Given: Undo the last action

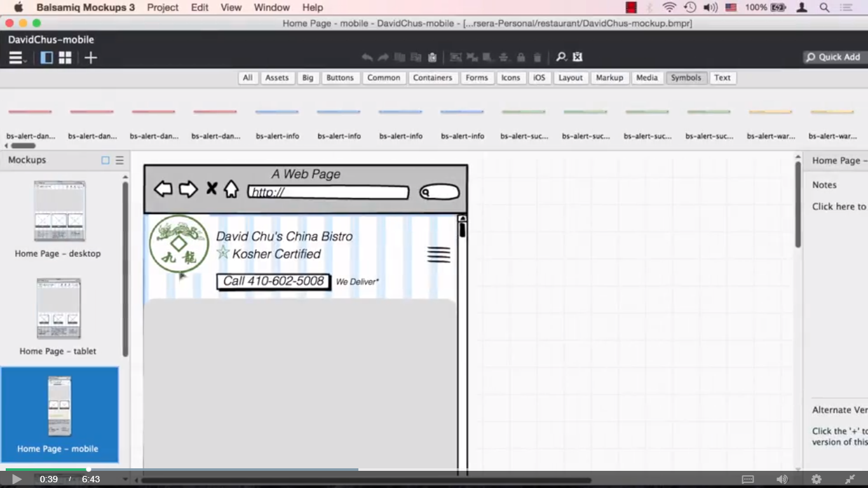Looking at the screenshot, I should [x=367, y=57].
